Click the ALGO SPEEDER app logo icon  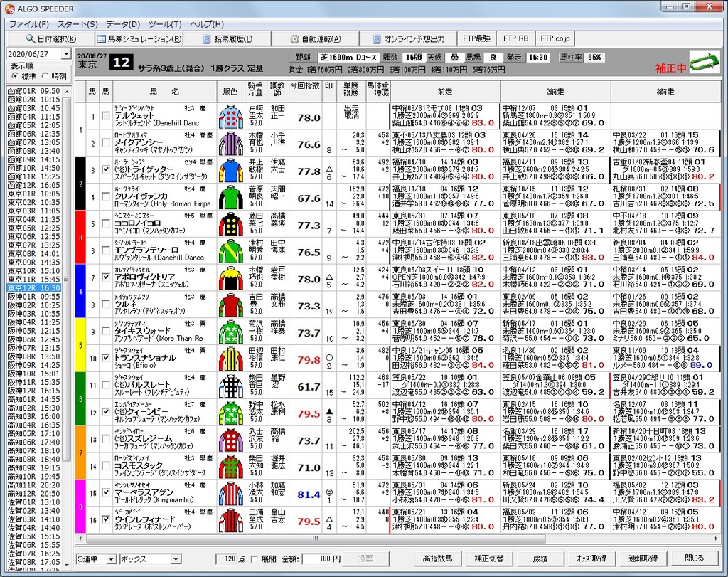coord(9,9)
